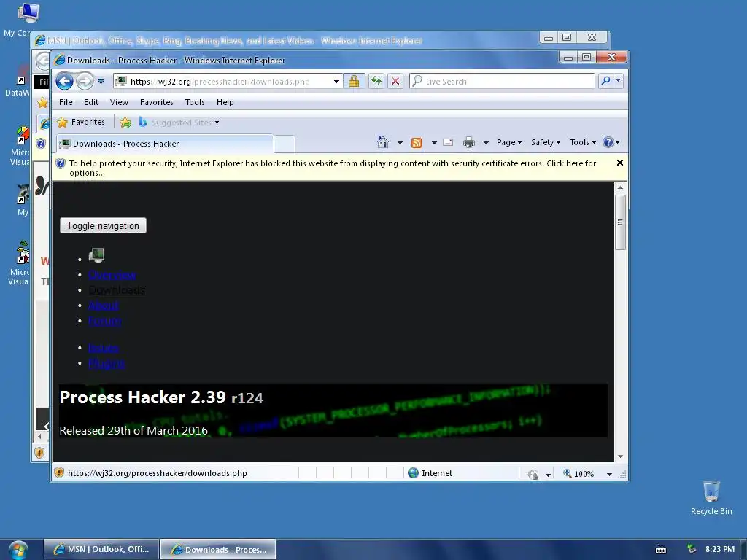Click the Process Hacker logo icon in list

[97, 255]
